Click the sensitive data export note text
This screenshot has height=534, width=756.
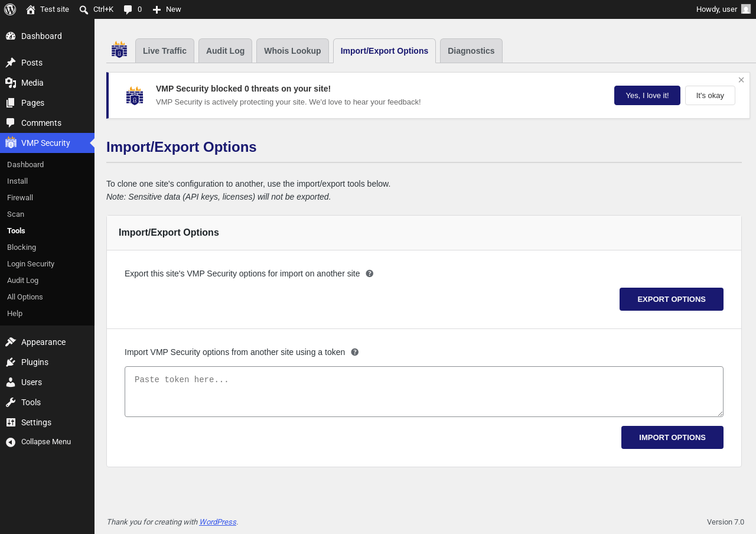click(x=219, y=197)
